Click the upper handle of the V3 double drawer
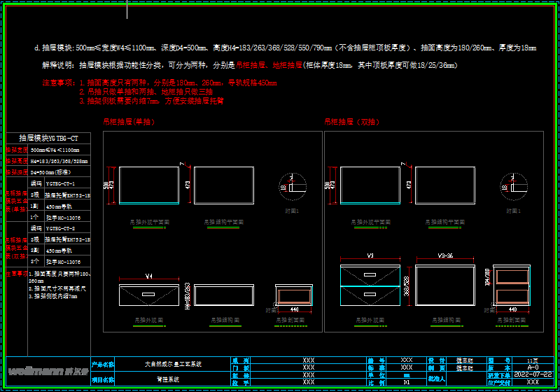 [x=370, y=276]
